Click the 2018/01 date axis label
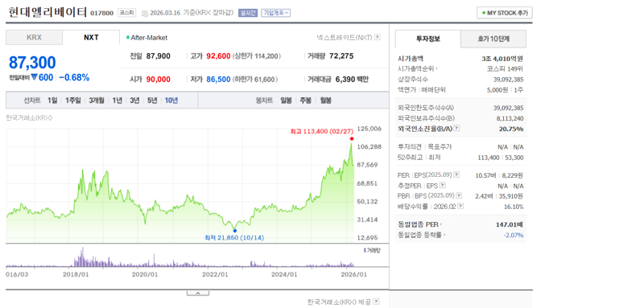 tap(75, 274)
